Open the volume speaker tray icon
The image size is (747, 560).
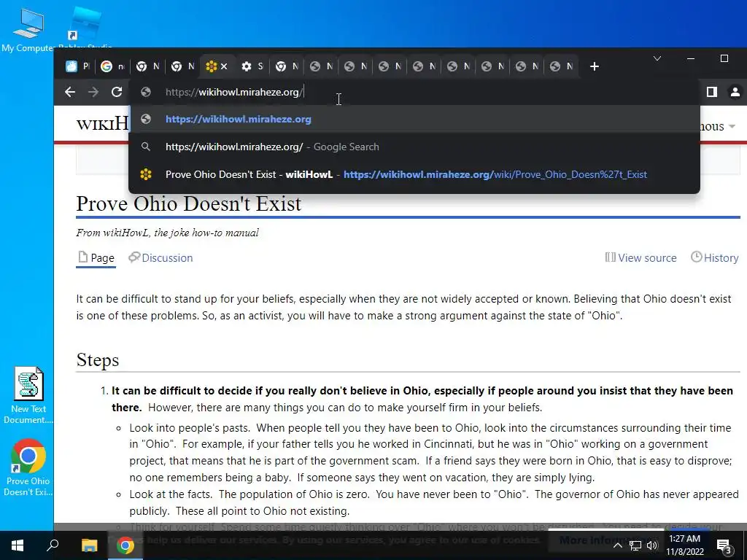[652, 545]
